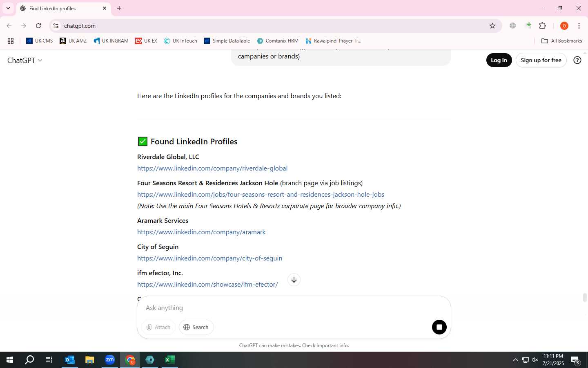Open Excel from the taskbar
Screen dimensions: 588x368
(x=170, y=360)
